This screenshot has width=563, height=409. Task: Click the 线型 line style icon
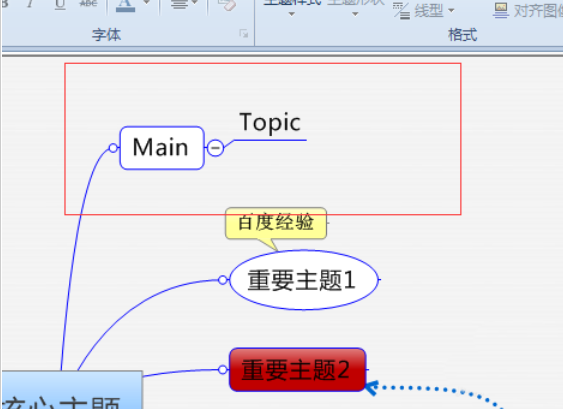(x=401, y=11)
